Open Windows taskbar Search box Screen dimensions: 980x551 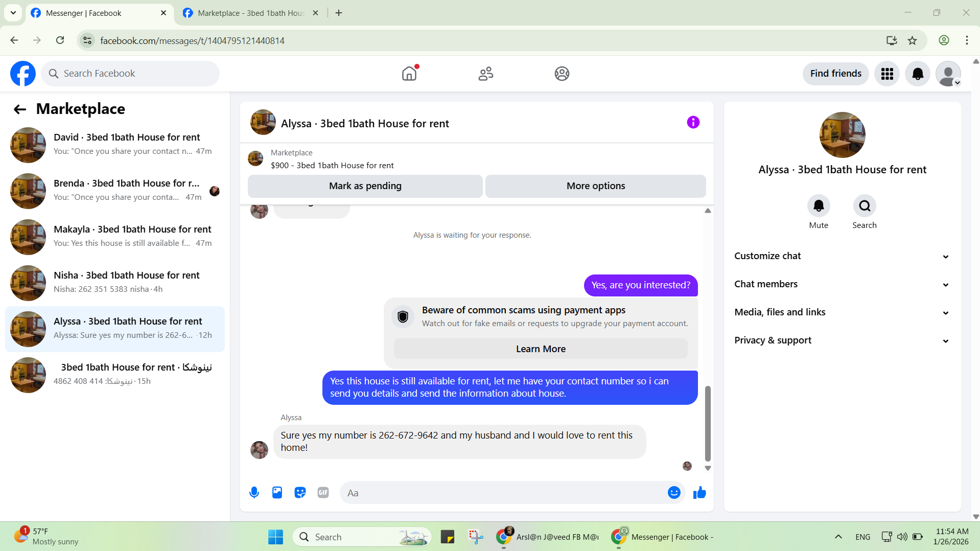(x=362, y=537)
